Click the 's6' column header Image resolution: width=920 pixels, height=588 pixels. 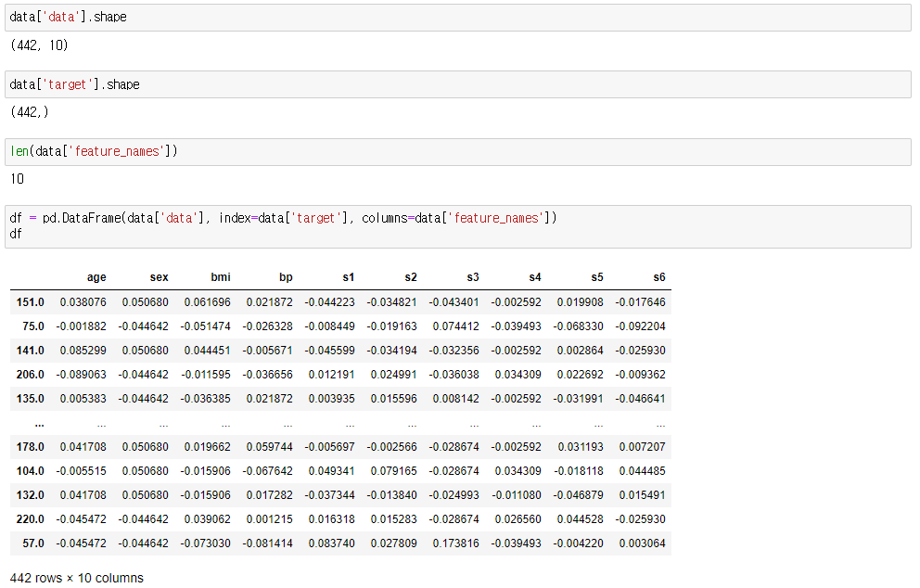point(658,277)
